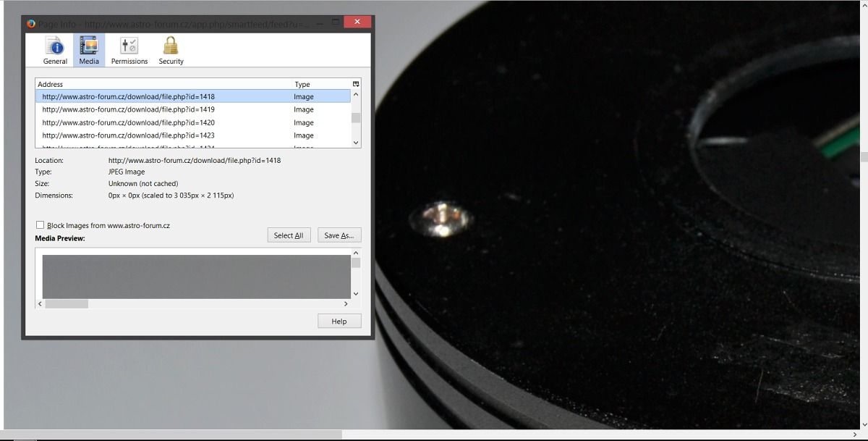Open the column picker icon in the media list header
Screen dimensions: 868x441
[x=355, y=84]
